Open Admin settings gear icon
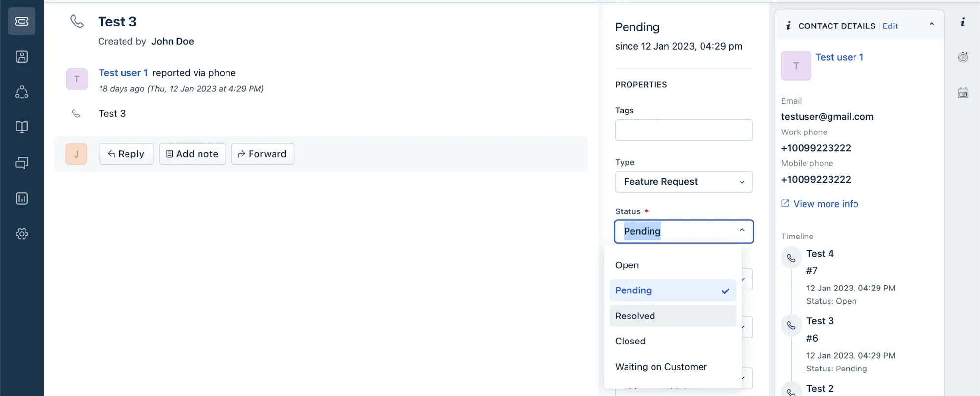This screenshot has width=980, height=396. 22,234
